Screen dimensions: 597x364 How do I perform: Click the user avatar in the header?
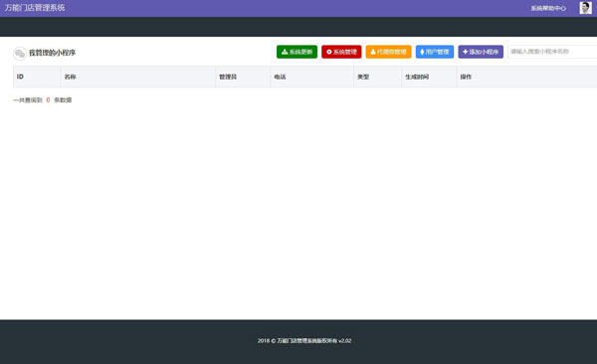pos(586,8)
